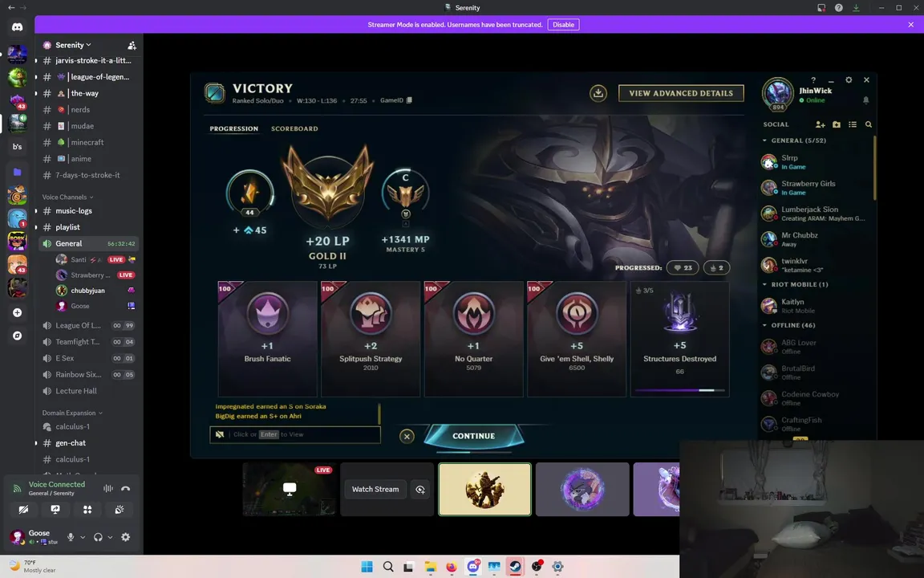The image size is (924, 578).
Task: Disable Streamer Mode from banner
Action: point(563,25)
